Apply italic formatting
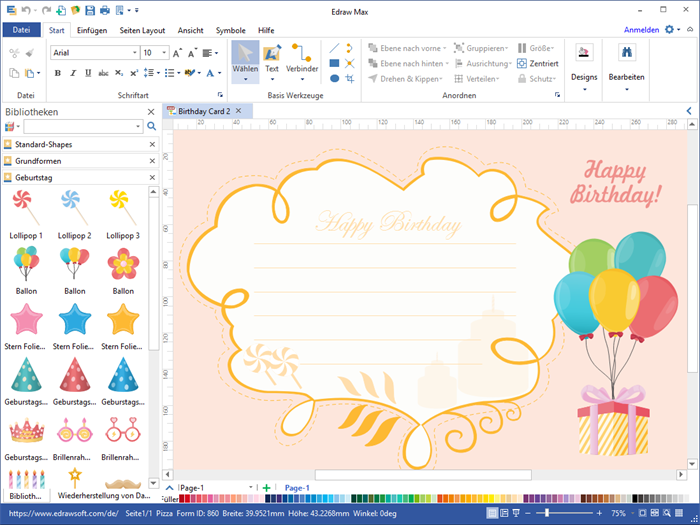The height and width of the screenshot is (525, 700). click(72, 73)
